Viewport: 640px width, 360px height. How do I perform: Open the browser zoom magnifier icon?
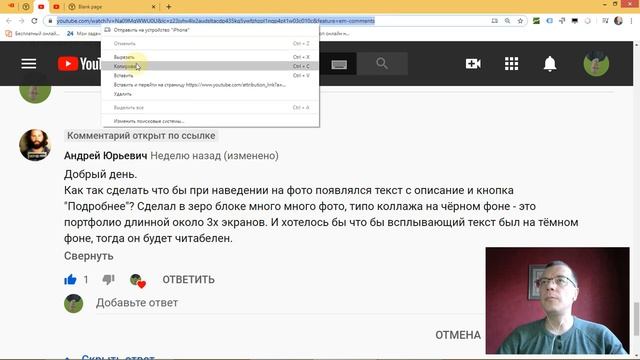(507, 21)
